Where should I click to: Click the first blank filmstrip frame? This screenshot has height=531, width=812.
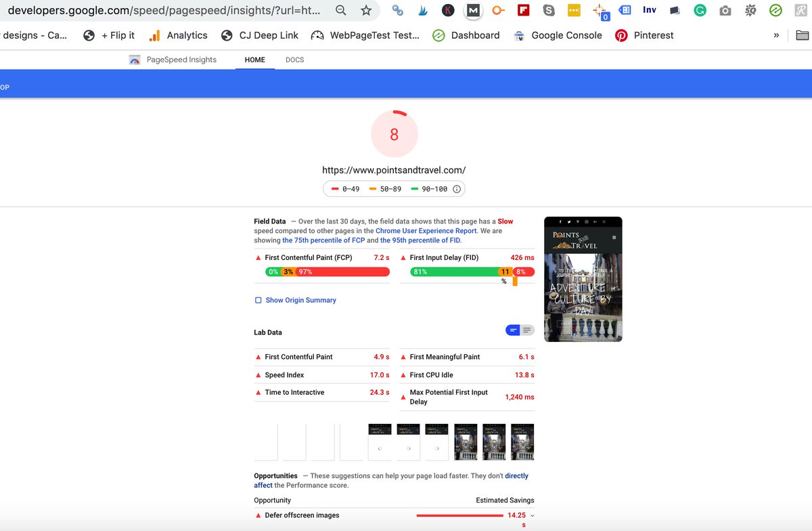click(x=266, y=442)
